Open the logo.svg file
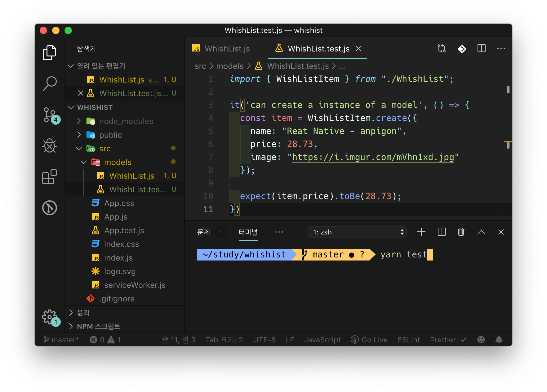 [124, 271]
